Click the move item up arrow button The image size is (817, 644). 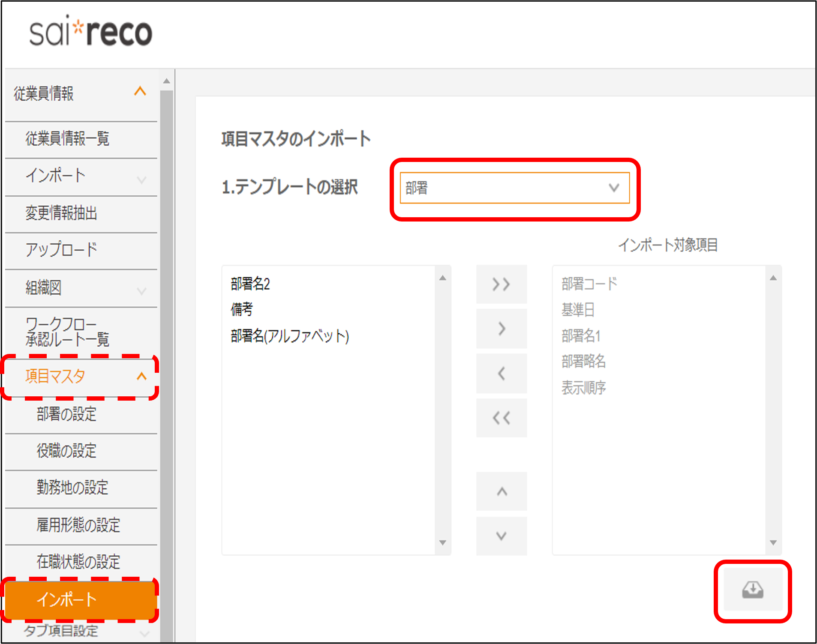501,491
